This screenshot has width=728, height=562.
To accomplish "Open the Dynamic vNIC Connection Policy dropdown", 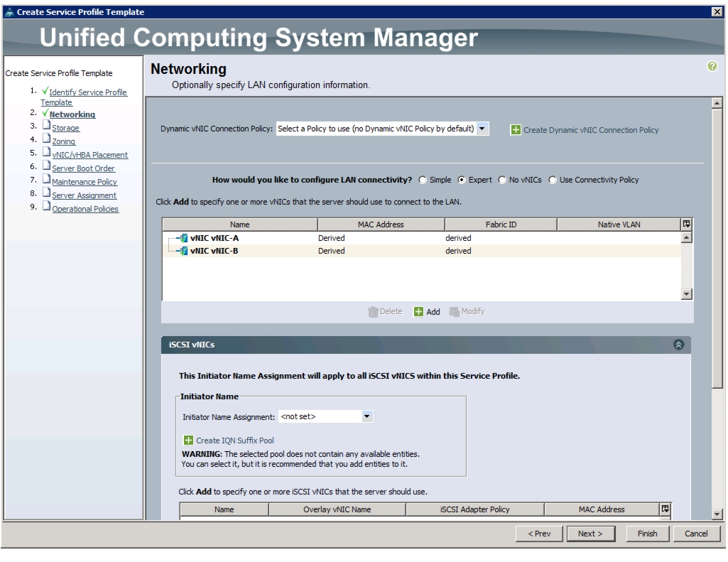I will (482, 129).
